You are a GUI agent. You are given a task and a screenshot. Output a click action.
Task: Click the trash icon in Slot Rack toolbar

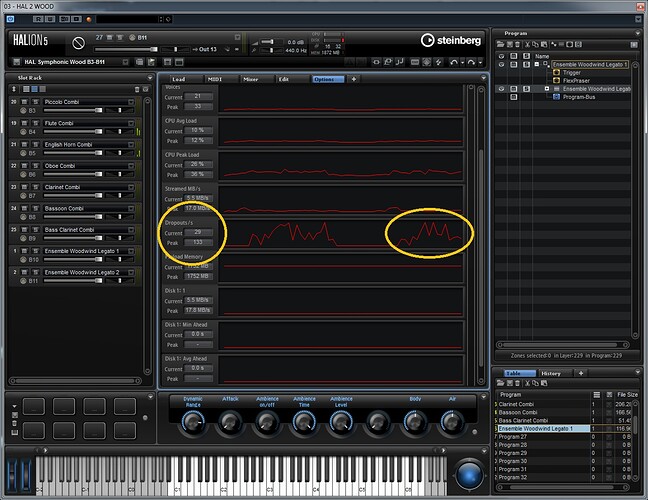click(137, 89)
